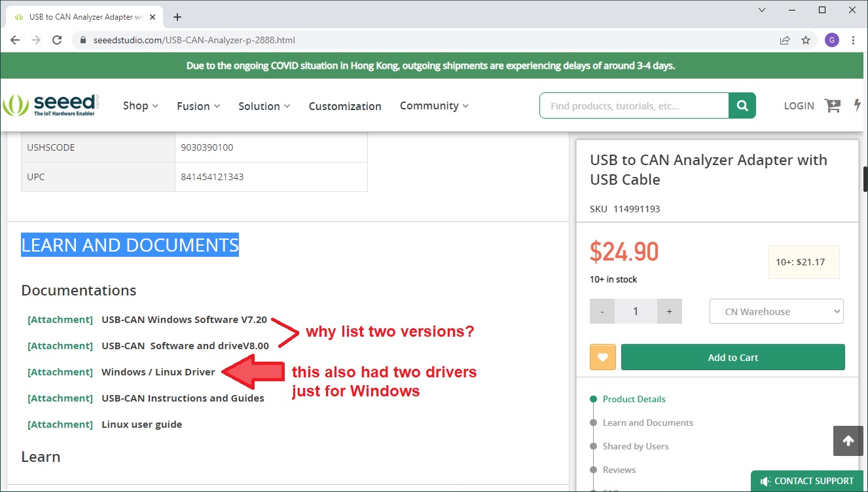Screen dimensions: 868x492
Task: Click the product title in the sidebar
Action: pyautogui.click(x=708, y=170)
